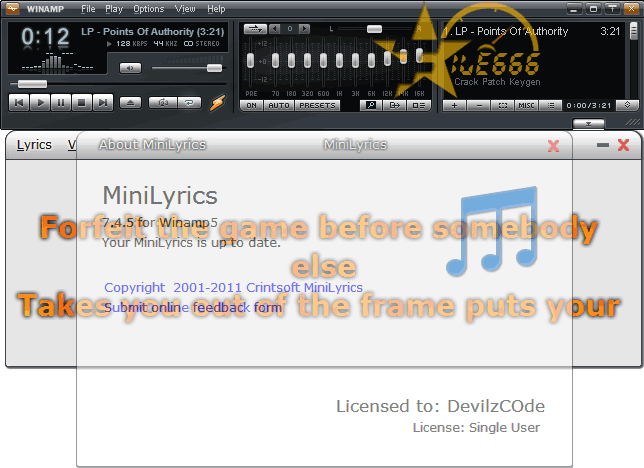Click the playlist vertical scrollbar handle
644x468 pixels.
click(634, 31)
